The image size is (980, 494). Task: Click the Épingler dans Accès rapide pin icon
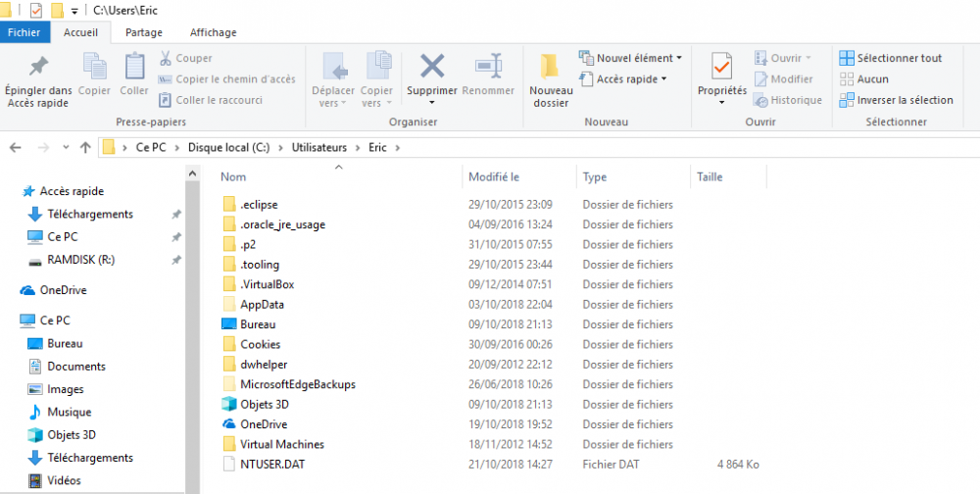(x=38, y=67)
